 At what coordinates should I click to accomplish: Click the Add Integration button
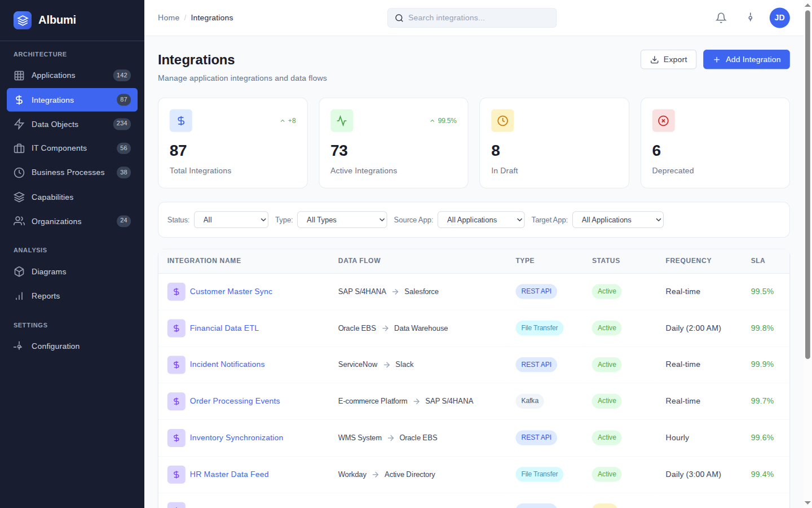tap(746, 59)
